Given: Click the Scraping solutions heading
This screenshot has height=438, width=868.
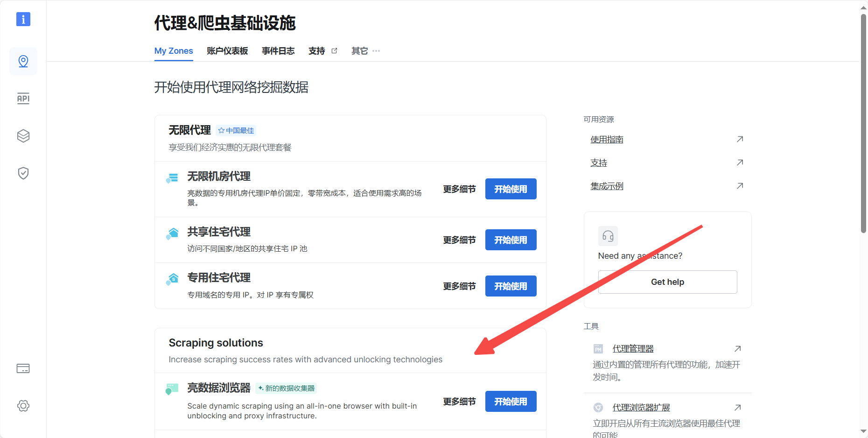Looking at the screenshot, I should click(216, 343).
